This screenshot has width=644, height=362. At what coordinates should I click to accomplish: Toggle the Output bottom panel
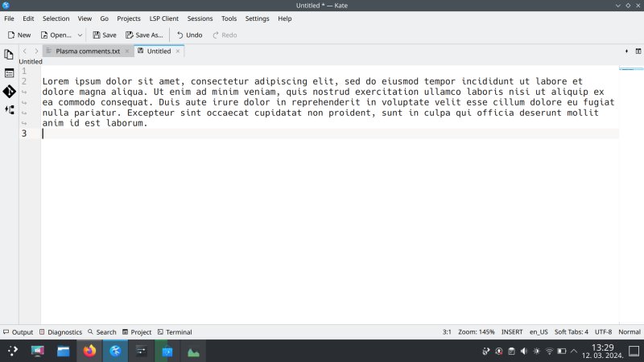[x=18, y=332]
